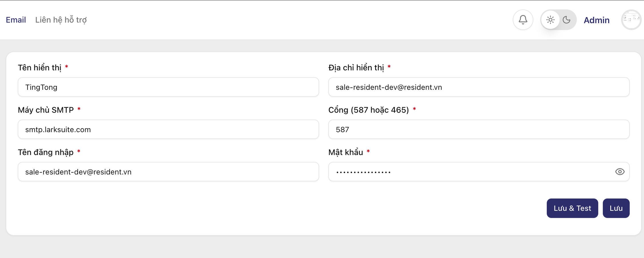This screenshot has width=644, height=258.
Task: Click the Cổng (587 hoặc 465) label
Action: 368,110
